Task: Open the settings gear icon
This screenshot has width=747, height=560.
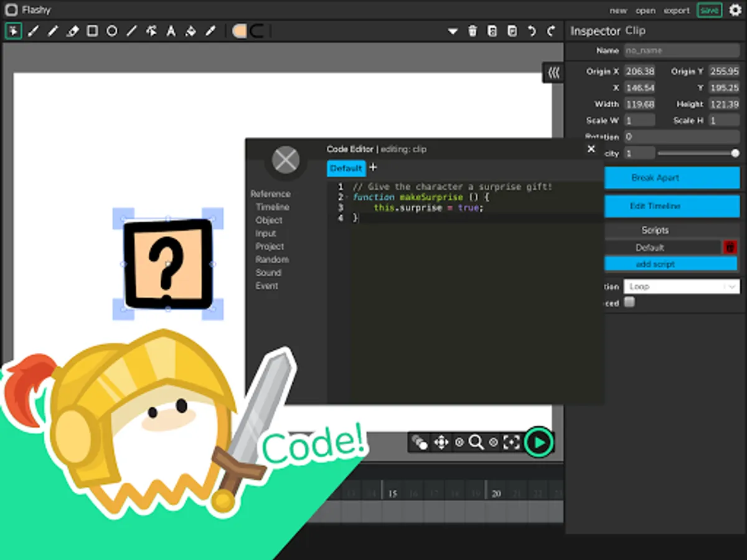Action: [x=735, y=11]
